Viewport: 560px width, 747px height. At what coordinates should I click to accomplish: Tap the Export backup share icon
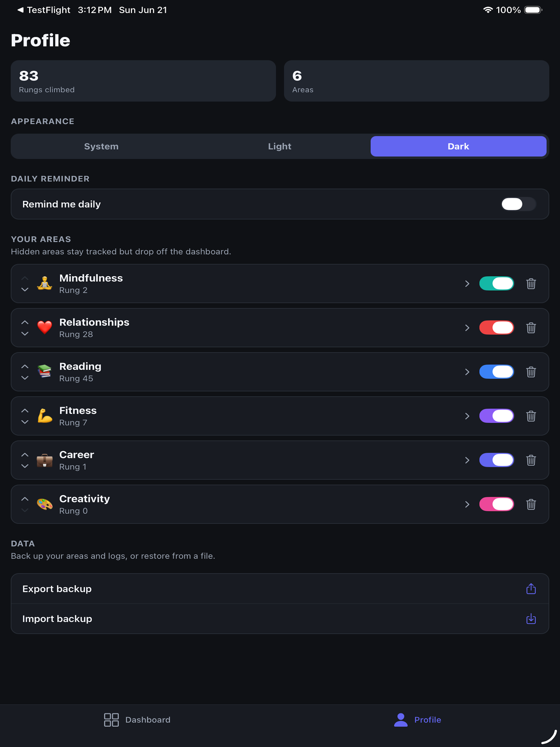[531, 589]
